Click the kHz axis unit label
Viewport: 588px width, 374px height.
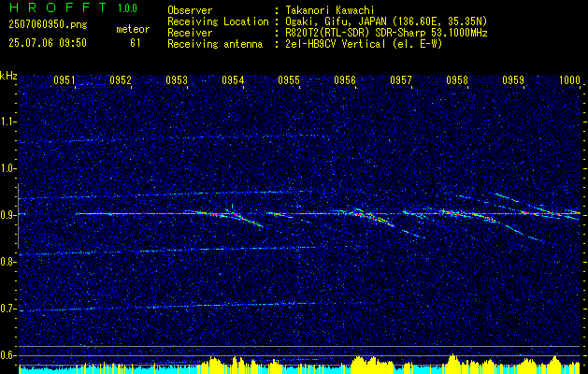pyautogui.click(x=8, y=76)
